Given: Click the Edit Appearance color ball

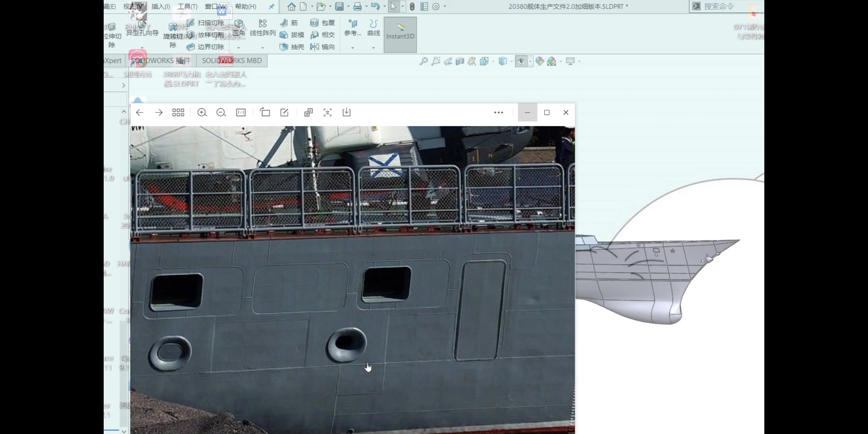Looking at the screenshot, I should (540, 61).
